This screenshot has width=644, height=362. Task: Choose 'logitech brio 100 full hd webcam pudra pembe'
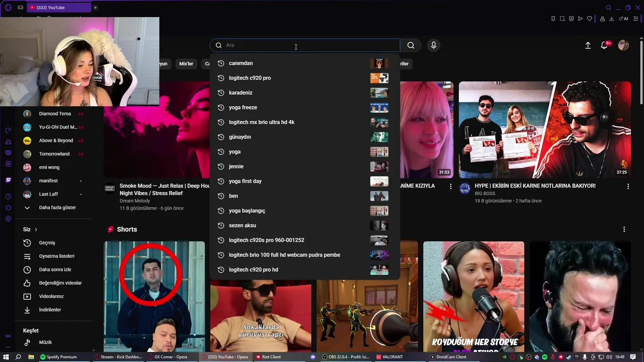tap(304, 255)
